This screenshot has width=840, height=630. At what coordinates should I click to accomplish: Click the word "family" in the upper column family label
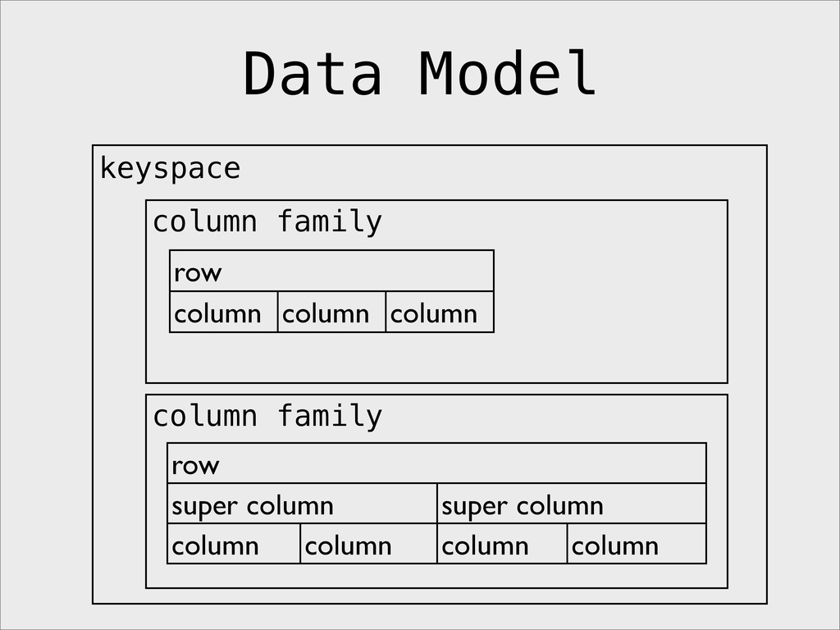coord(330,222)
